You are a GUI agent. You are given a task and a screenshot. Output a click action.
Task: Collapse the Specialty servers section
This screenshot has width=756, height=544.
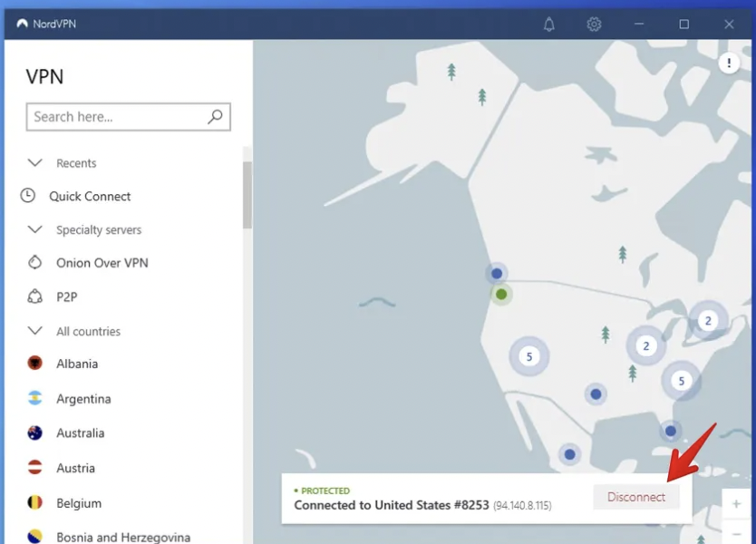click(x=35, y=230)
